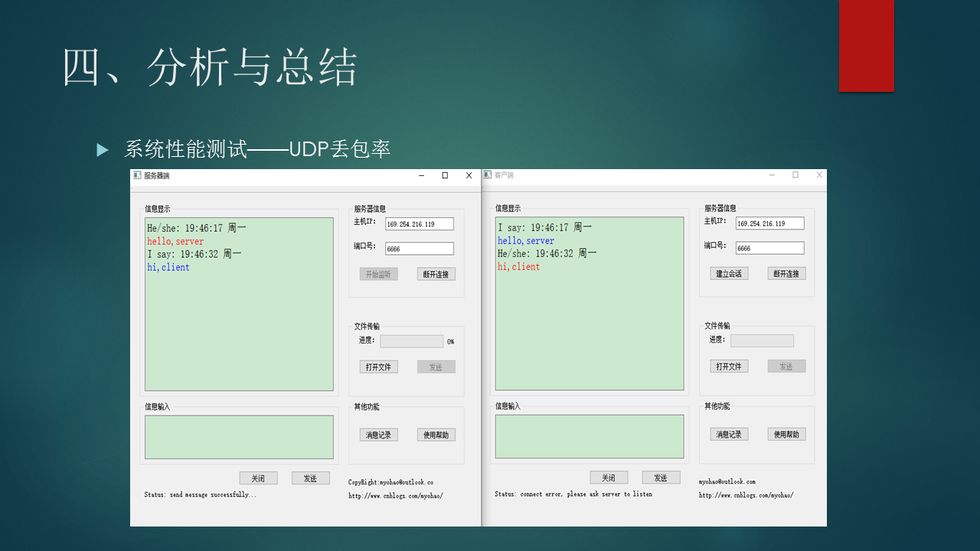Click 关闭 at bottom of server window
This screenshot has width=980, height=551.
(x=258, y=478)
